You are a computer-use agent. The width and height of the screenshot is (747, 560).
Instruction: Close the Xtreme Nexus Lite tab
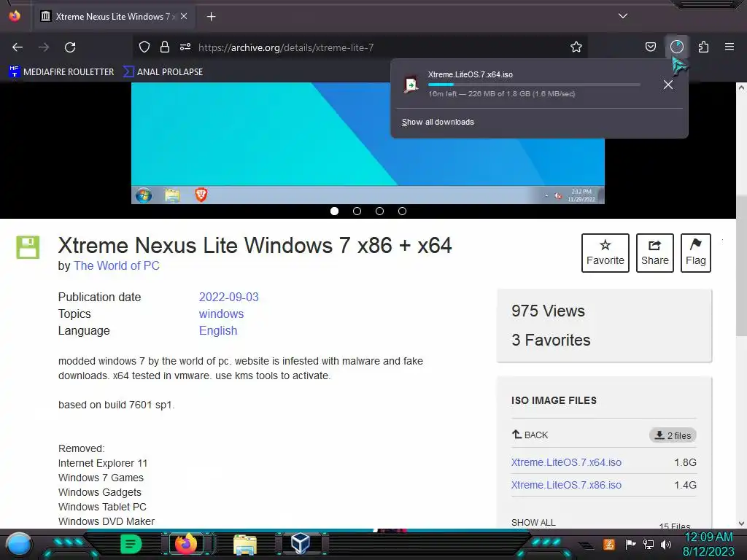click(184, 16)
